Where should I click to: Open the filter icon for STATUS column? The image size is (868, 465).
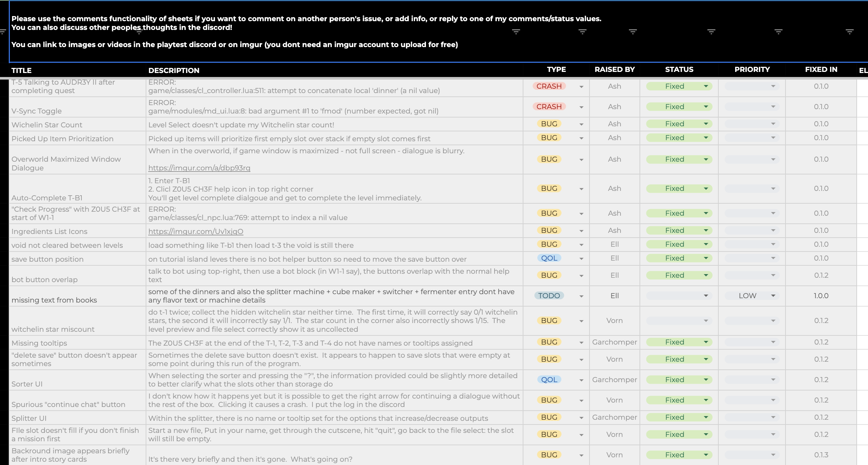711,32
